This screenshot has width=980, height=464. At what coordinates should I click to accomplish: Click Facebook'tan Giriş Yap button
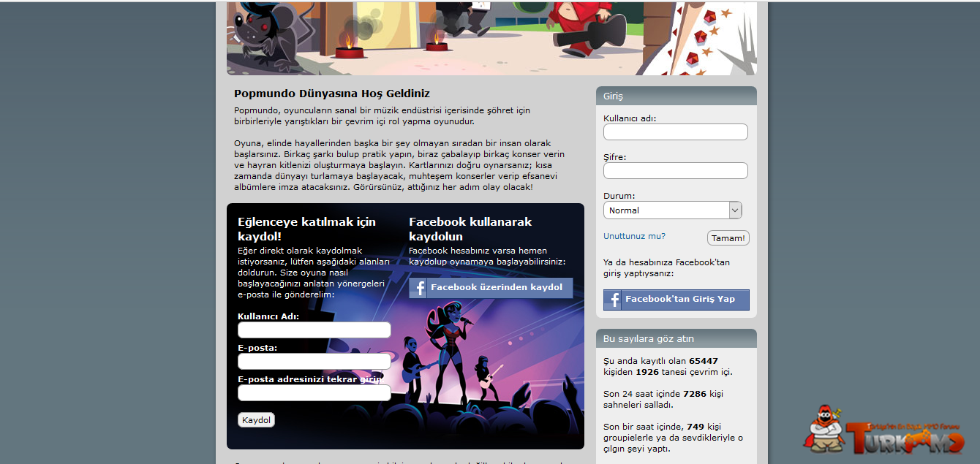click(676, 300)
